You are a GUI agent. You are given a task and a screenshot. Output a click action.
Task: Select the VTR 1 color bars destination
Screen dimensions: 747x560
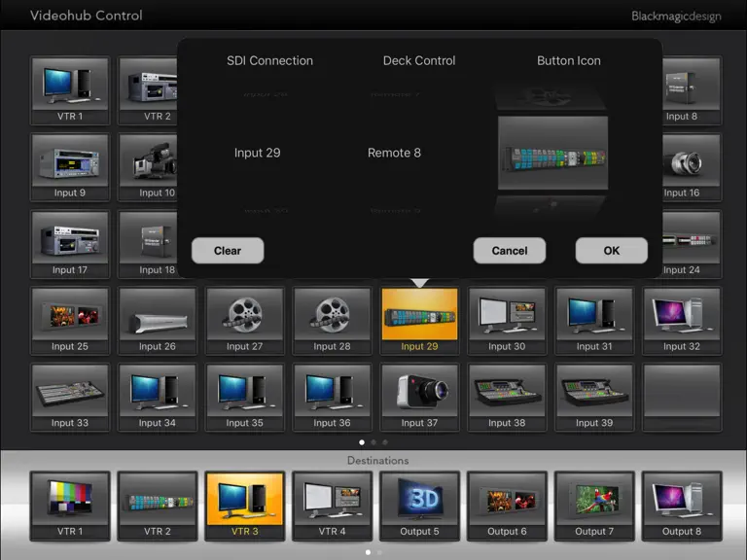70,506
